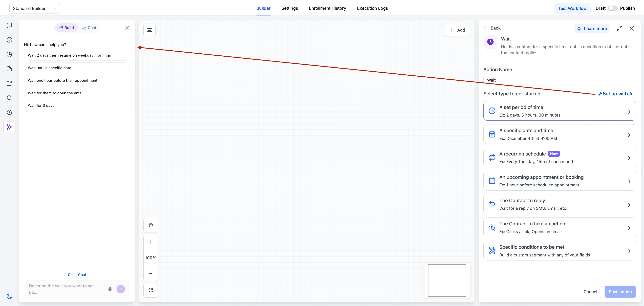Choose 'Wait one hour before their appointment'

pyautogui.click(x=77, y=80)
